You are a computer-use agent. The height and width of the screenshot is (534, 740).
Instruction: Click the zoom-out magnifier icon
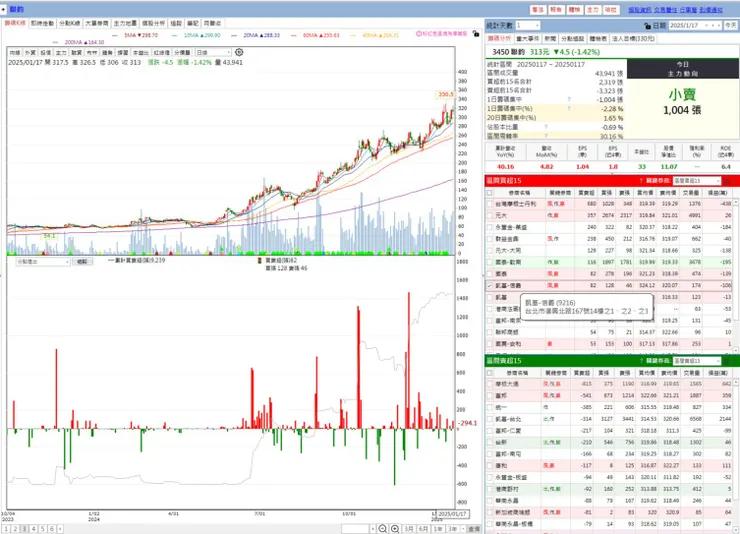point(383,529)
